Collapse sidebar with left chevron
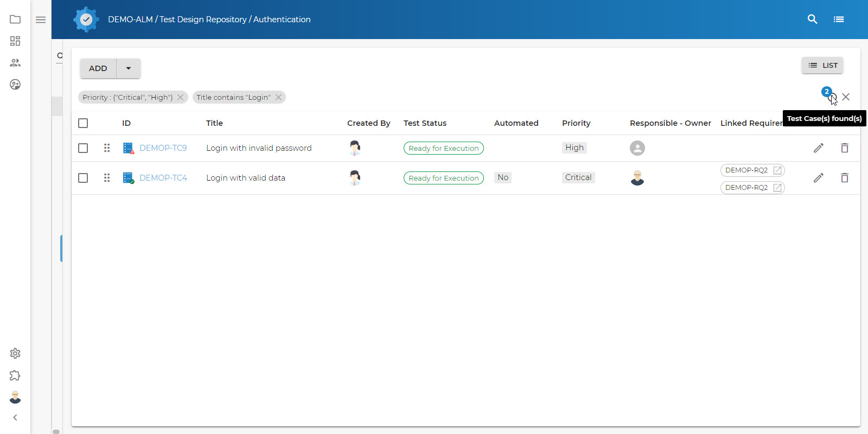 [15, 418]
